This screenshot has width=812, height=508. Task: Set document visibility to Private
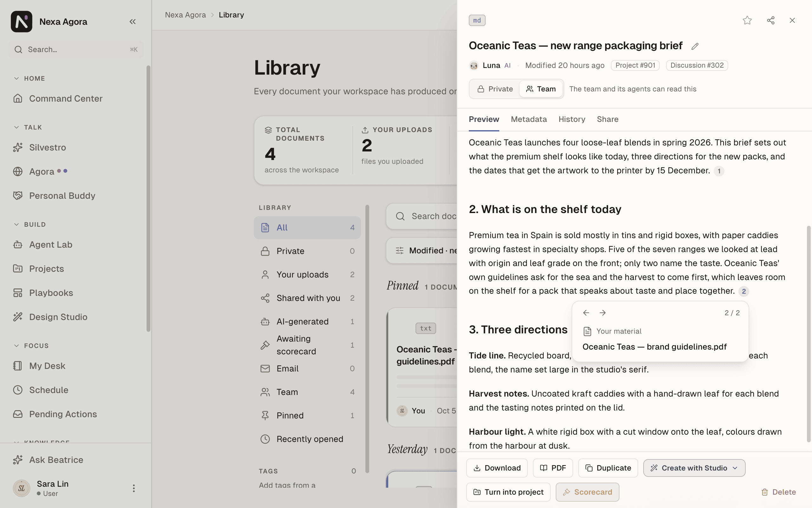tap(495, 89)
